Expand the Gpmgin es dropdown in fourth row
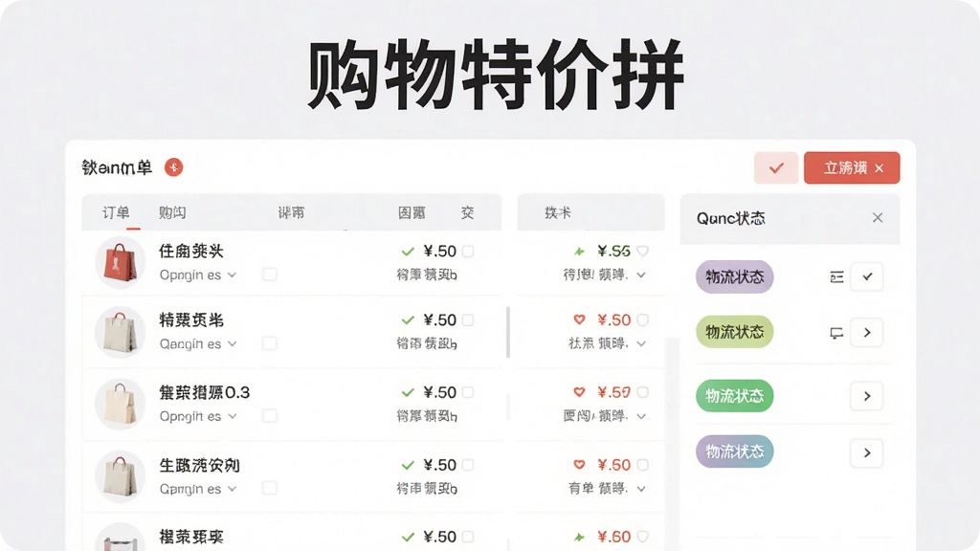The width and height of the screenshot is (980, 551). point(232,489)
